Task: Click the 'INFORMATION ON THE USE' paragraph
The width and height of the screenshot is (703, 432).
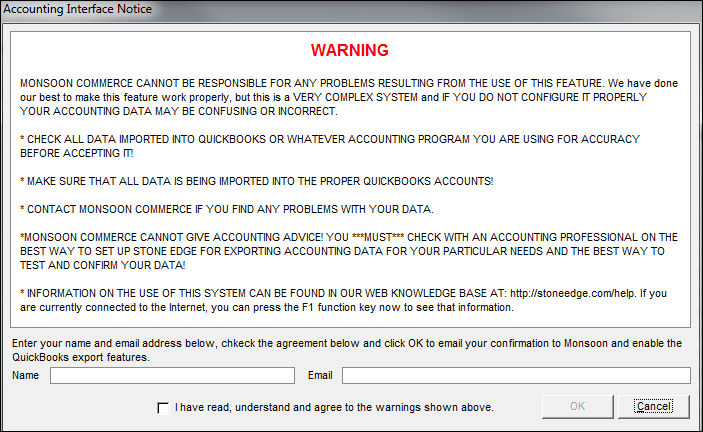Action: [343, 300]
